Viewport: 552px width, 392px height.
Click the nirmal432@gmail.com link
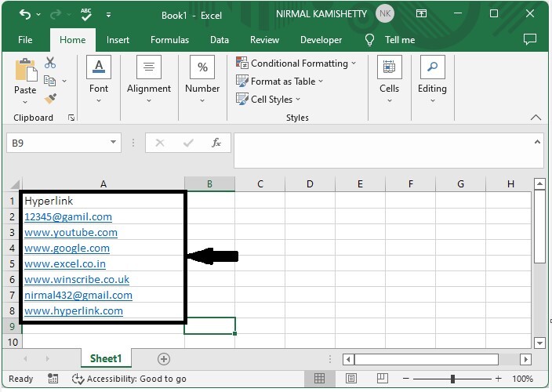pyautogui.click(x=78, y=296)
